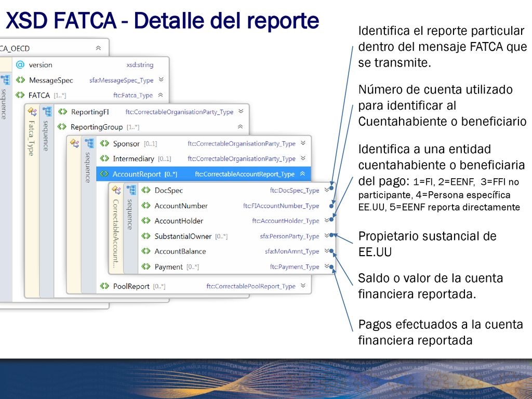
Task: Click the @ attribute icon beside version
Action: point(20,64)
